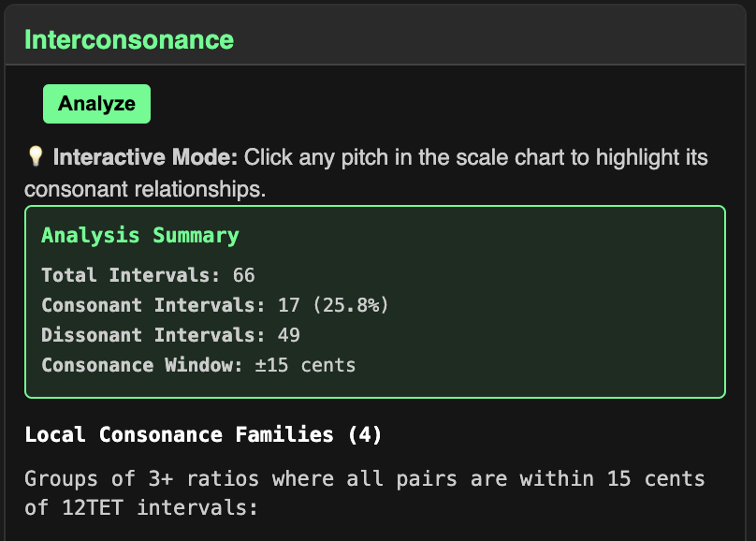
Task: Click the total intervals value 66
Action: coord(243,275)
